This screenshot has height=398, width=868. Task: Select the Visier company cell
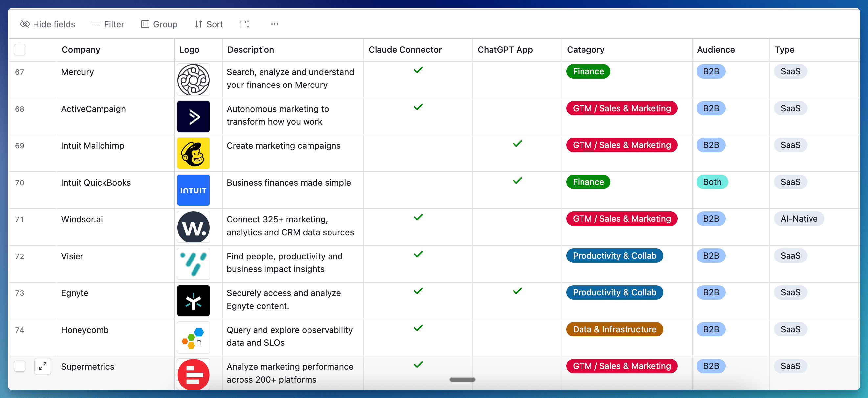click(72, 256)
